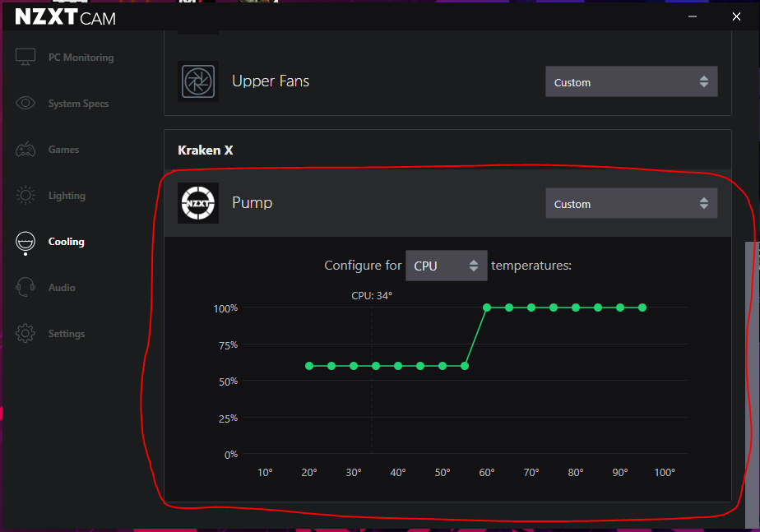
Task: Select the curve point at 45°
Action: [420, 366]
